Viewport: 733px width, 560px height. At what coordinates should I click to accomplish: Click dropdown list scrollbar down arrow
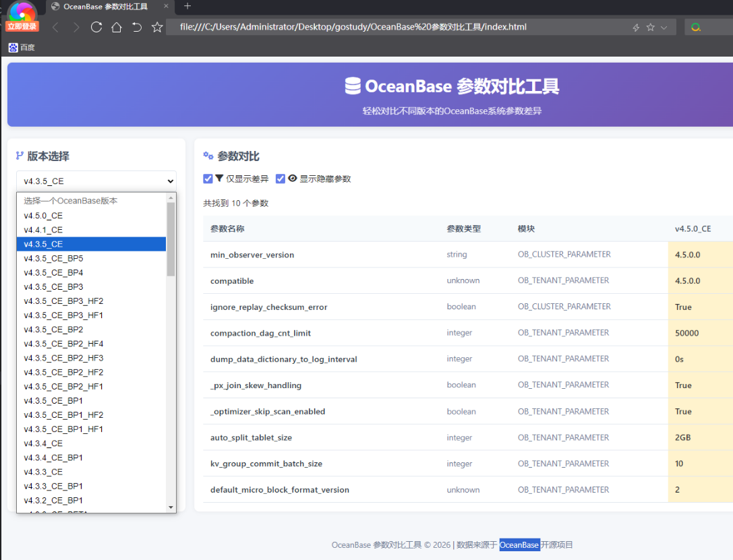pyautogui.click(x=171, y=507)
